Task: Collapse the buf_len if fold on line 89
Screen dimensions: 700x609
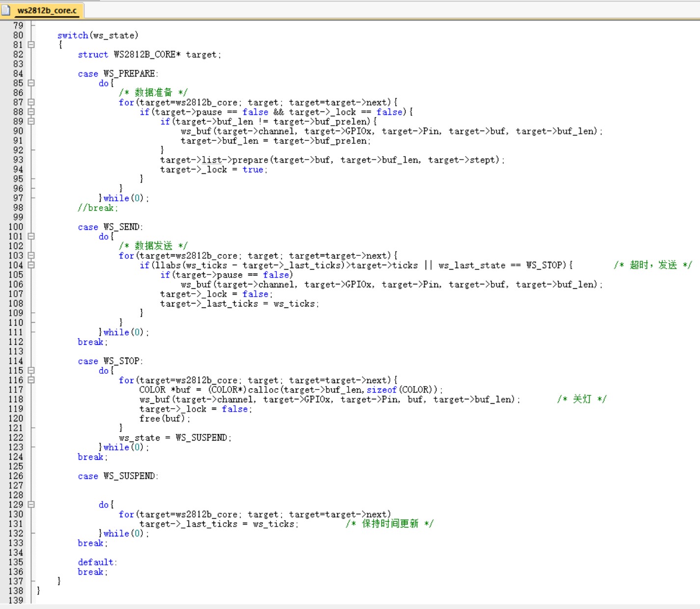Action: point(31,121)
